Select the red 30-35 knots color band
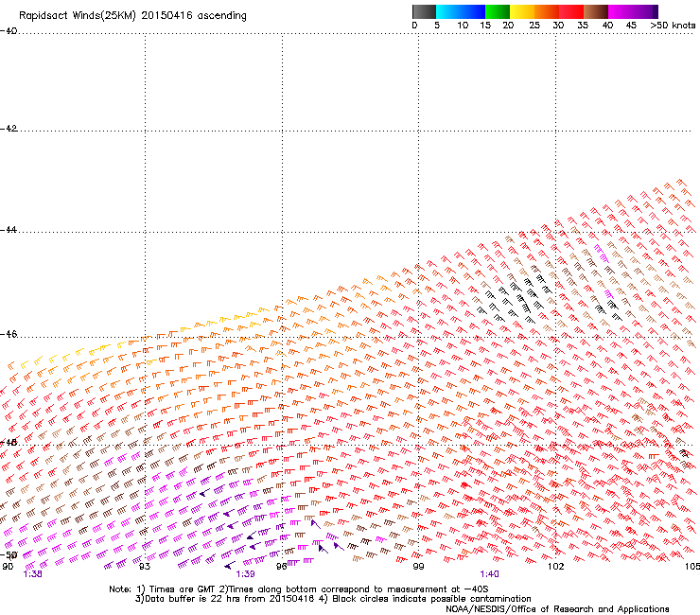The width and height of the screenshot is (700, 615). (571, 11)
